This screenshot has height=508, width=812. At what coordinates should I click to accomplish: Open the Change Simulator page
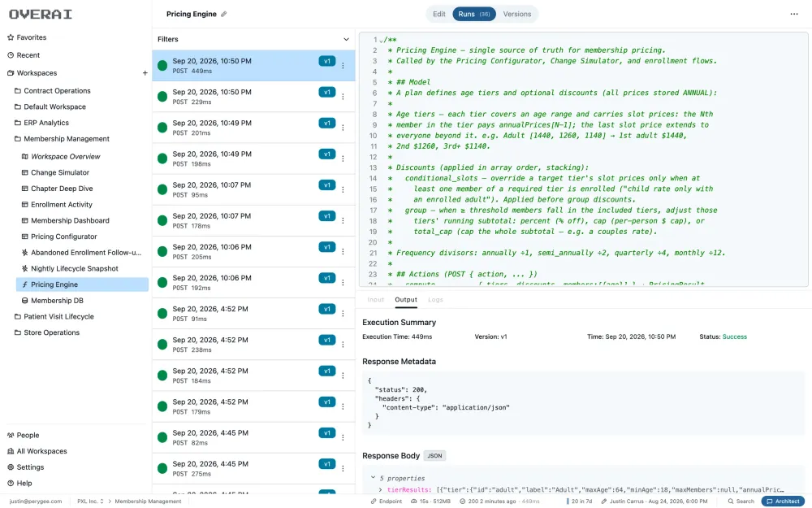click(x=60, y=172)
